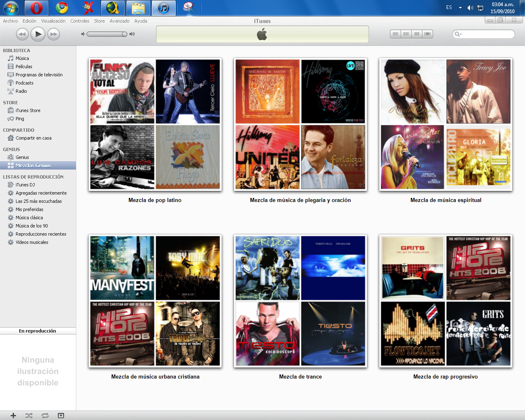Select Música in the library

[x=38, y=58]
